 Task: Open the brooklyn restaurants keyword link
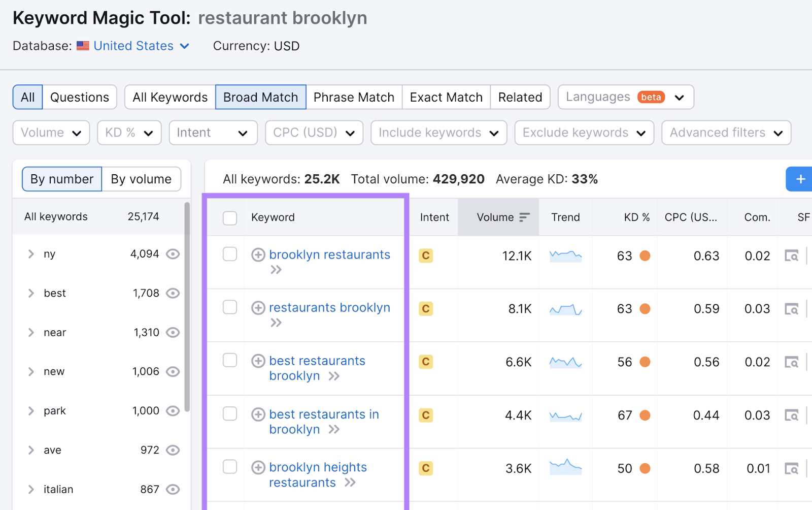click(329, 254)
